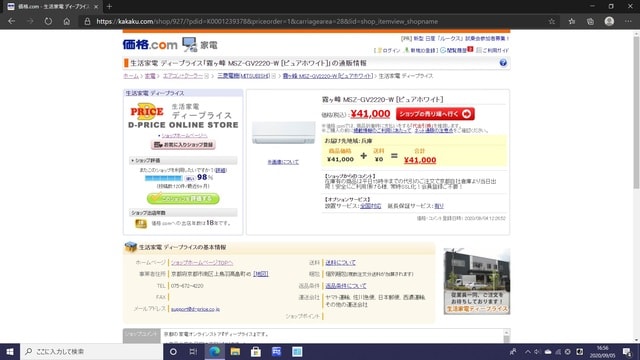Click the blue help question mark icon
The image size is (640, 360).
pos(503,62)
